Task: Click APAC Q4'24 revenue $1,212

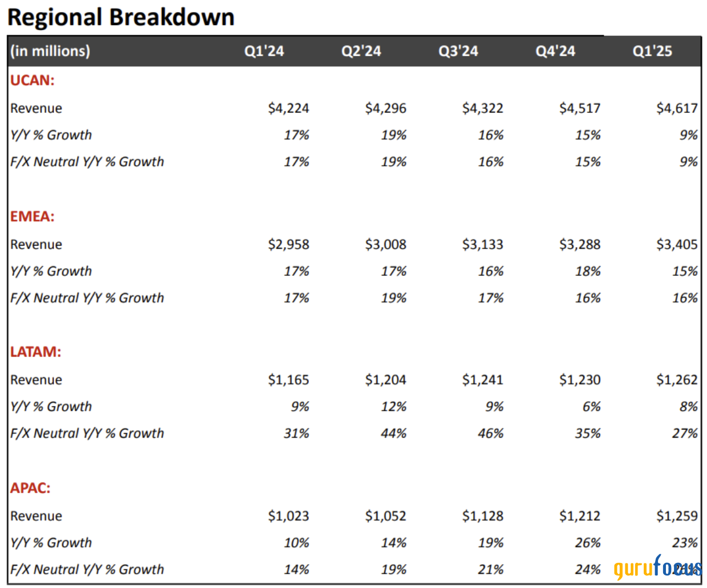Action: pos(579,516)
